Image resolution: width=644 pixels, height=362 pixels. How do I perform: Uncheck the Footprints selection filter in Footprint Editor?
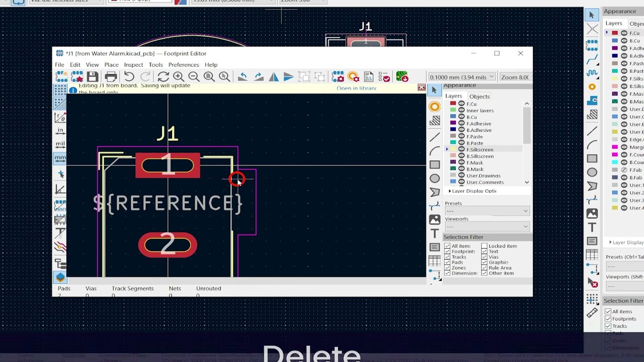(447, 251)
